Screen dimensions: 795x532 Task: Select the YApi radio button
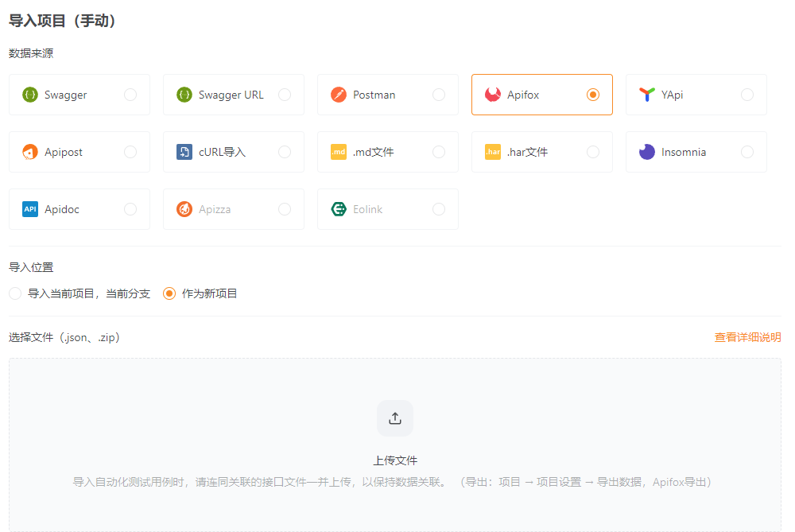coord(747,94)
